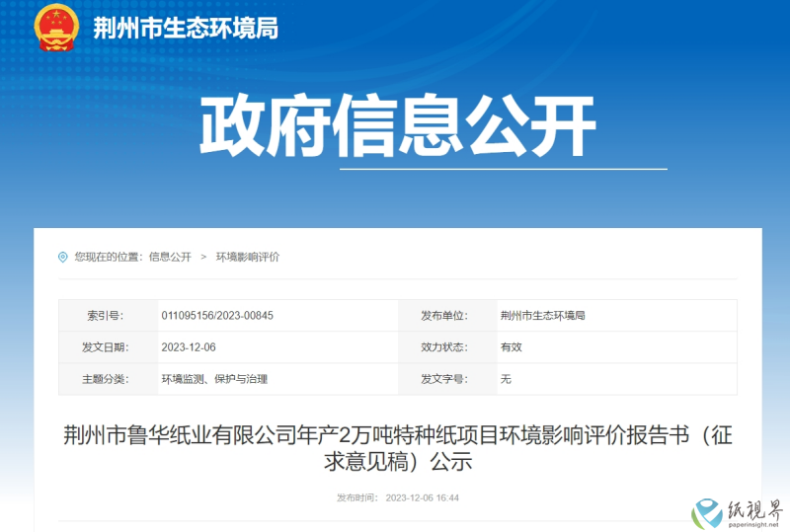Click the 发布时间 2023-12-06 16:44 text
Screen dimensions: 790x532
pyautogui.click(x=398, y=497)
